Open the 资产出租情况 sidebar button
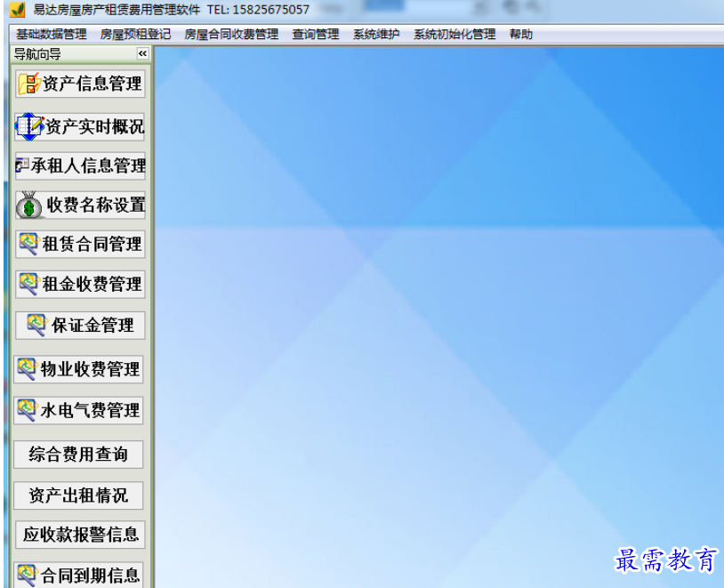This screenshot has width=724, height=588. tap(78, 495)
